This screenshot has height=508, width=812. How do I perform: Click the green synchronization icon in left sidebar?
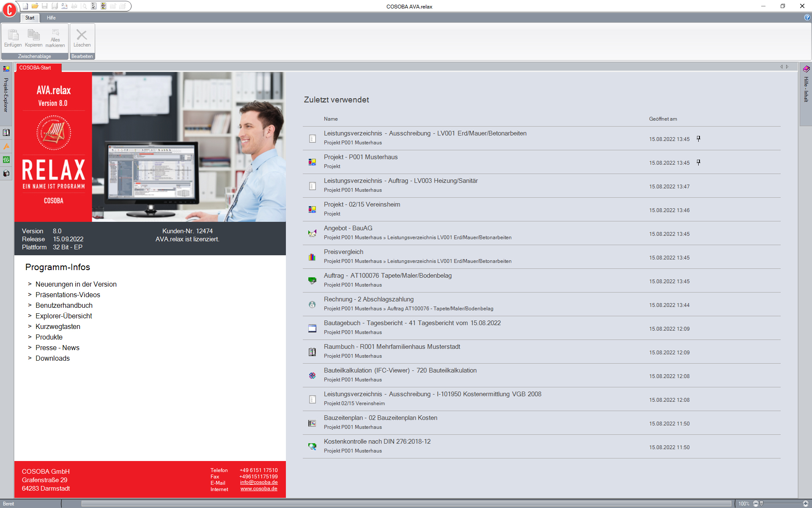coord(6,160)
